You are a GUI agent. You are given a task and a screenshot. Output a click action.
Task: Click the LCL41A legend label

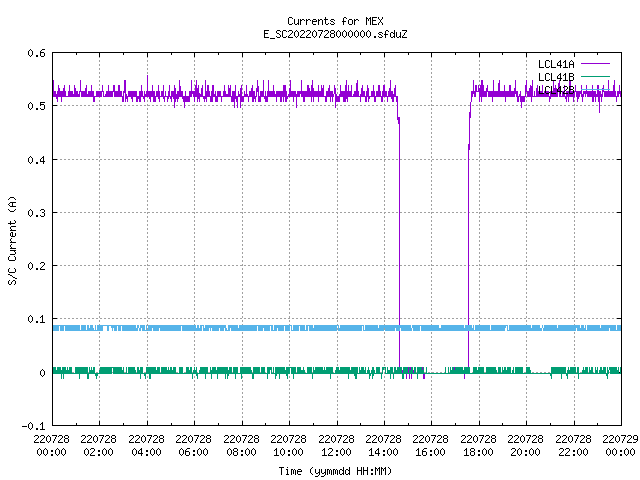click(x=556, y=64)
